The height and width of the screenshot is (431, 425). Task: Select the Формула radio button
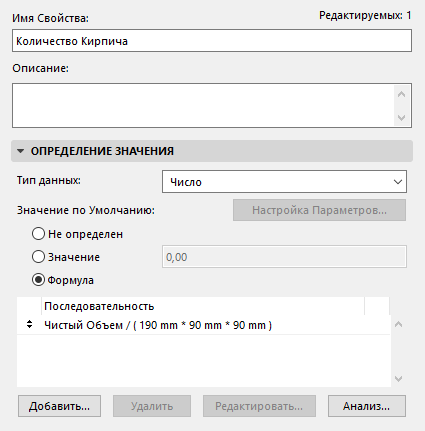point(38,280)
